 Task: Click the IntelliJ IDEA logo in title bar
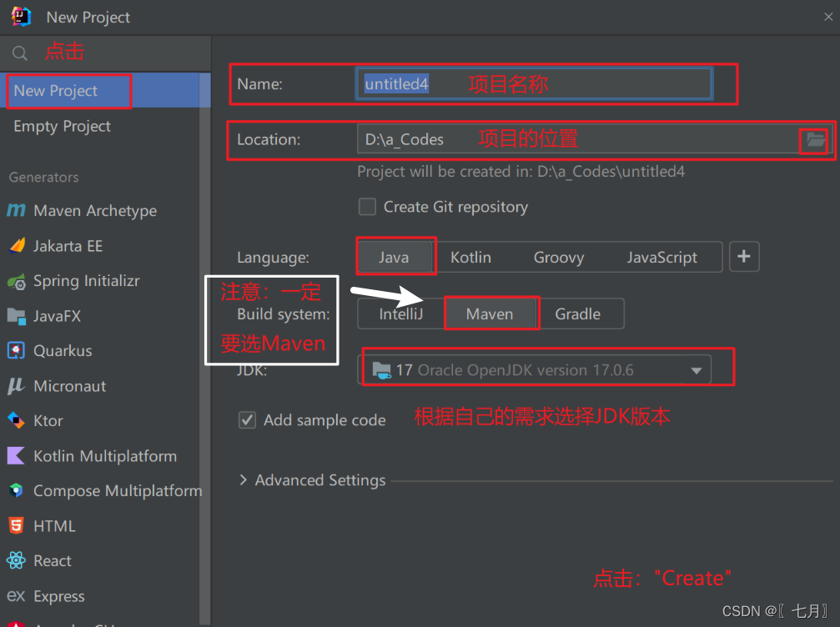pos(21,17)
